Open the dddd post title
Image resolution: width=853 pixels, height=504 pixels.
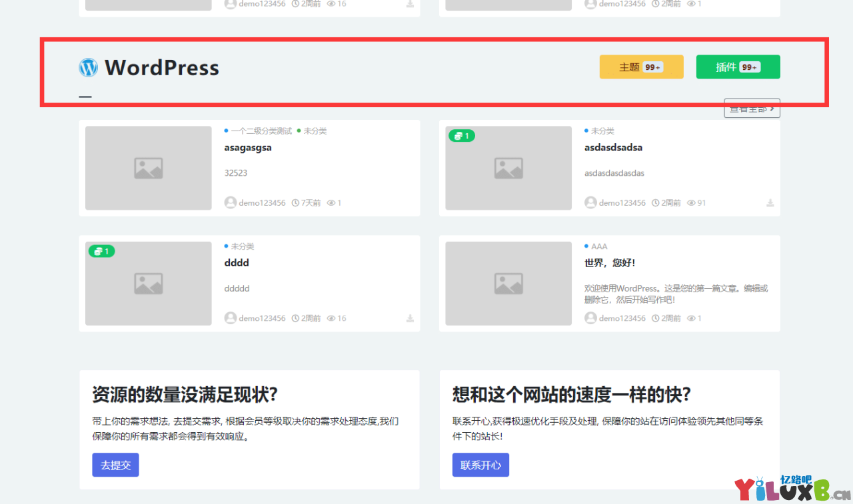[237, 262]
